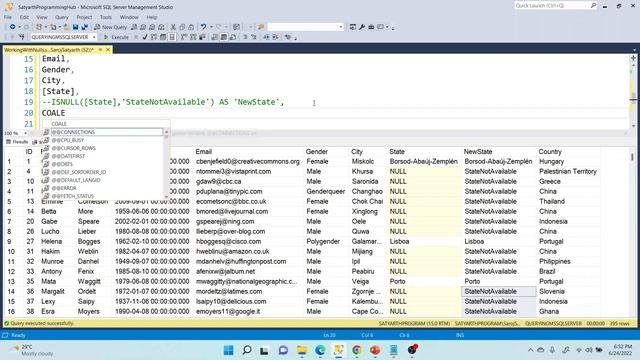Click the Undo arrow icon
This screenshot has width=640, height=360.
point(203,27)
